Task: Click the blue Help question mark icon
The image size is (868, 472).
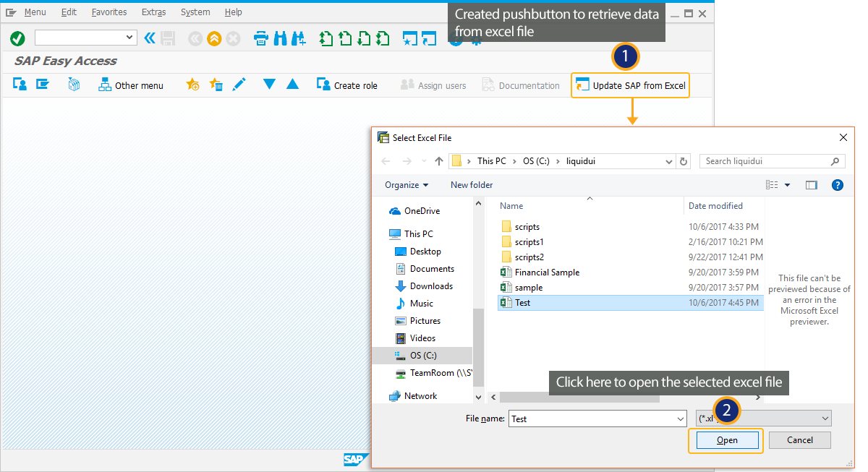Action: pyautogui.click(x=838, y=185)
